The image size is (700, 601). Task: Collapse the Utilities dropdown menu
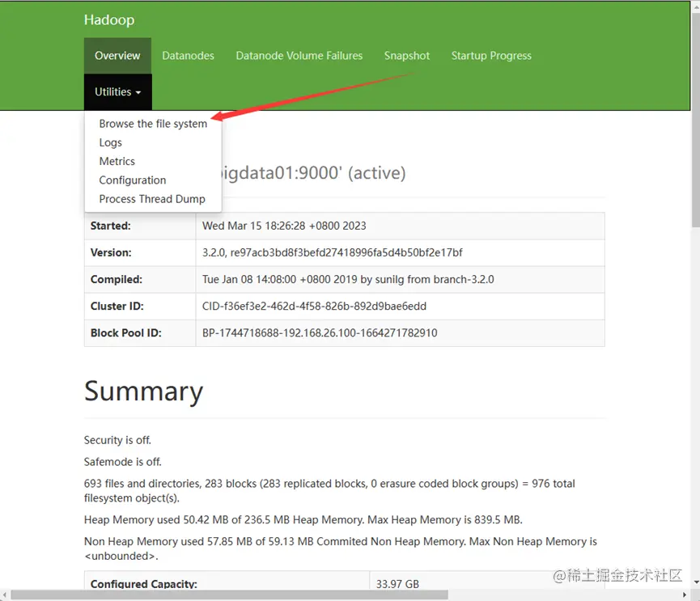pyautogui.click(x=118, y=92)
